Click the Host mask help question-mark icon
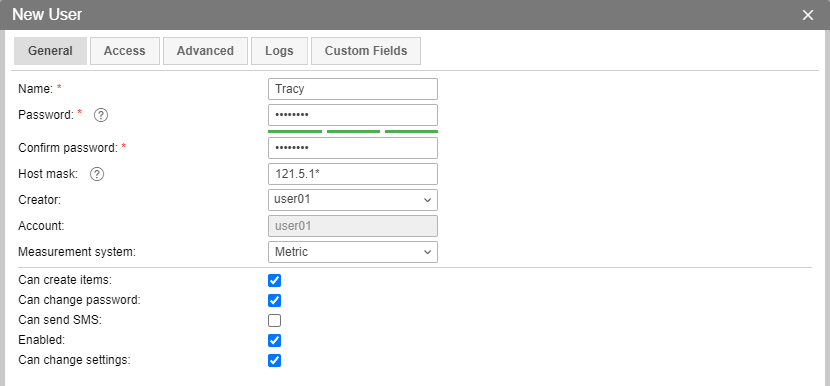Viewport: 830px width, 386px height. [96, 174]
